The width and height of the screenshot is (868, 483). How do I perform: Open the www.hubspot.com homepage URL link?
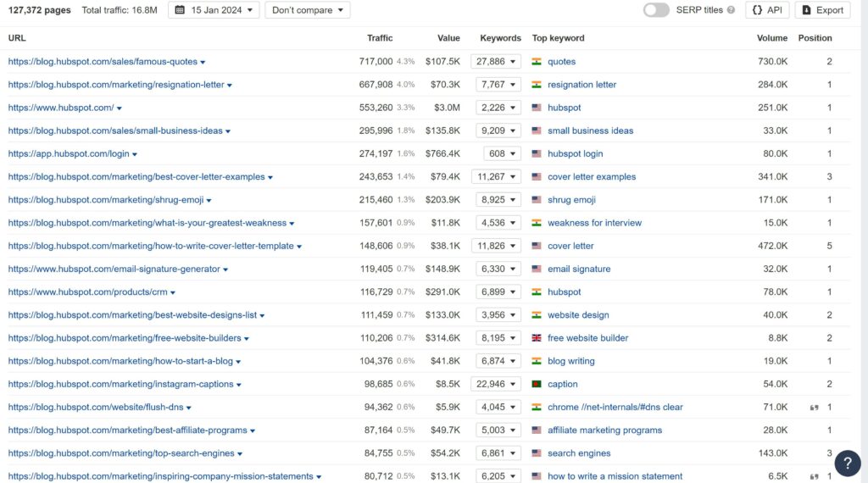coord(61,108)
